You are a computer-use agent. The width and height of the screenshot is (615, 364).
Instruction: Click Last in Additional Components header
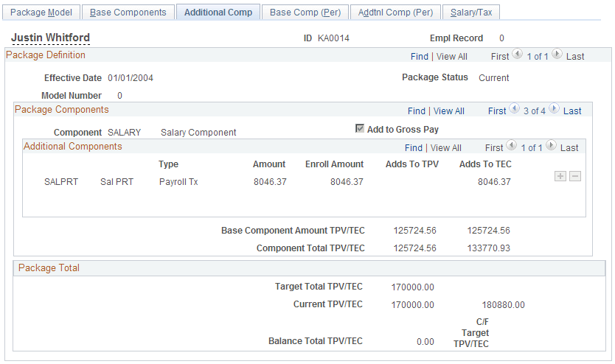pos(569,147)
